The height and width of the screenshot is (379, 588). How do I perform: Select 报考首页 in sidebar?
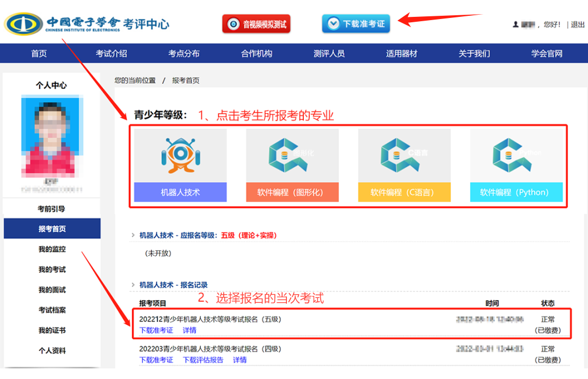(x=52, y=228)
